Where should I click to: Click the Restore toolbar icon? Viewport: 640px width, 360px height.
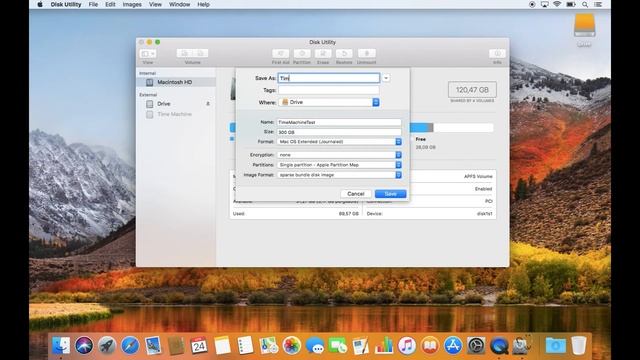click(x=344, y=53)
